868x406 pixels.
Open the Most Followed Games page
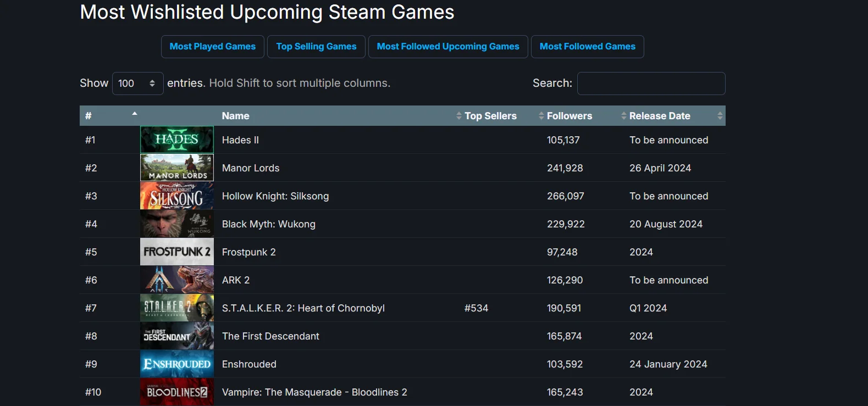click(x=587, y=47)
